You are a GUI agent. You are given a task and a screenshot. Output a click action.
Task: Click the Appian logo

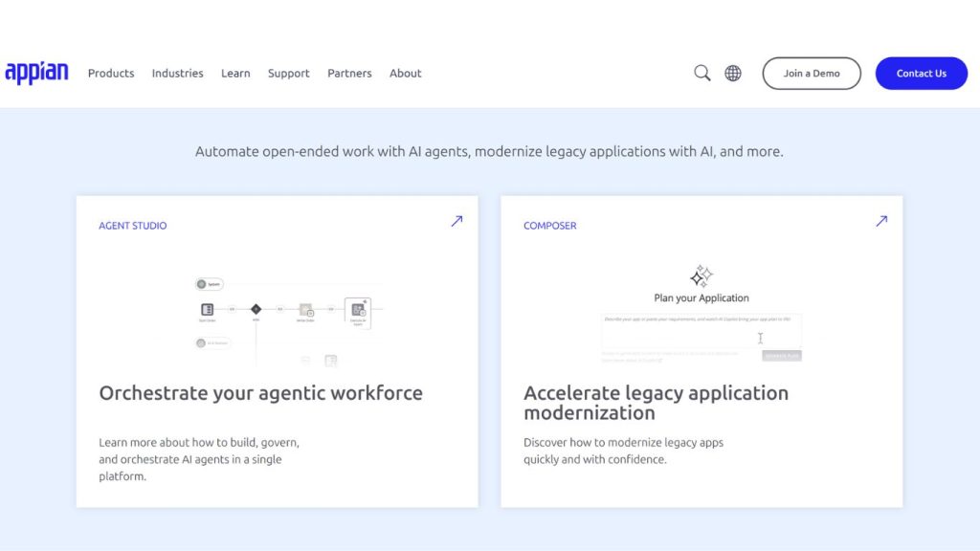click(x=37, y=72)
